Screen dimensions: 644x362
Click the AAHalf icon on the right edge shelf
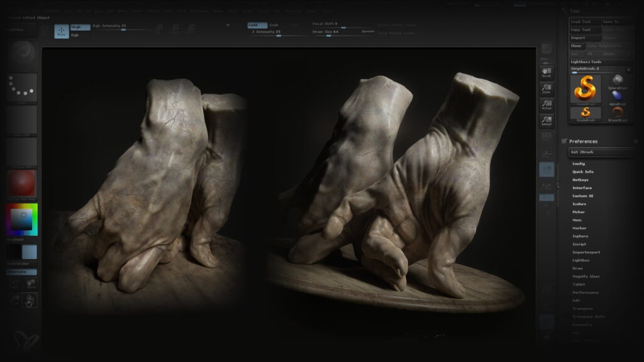(547, 119)
